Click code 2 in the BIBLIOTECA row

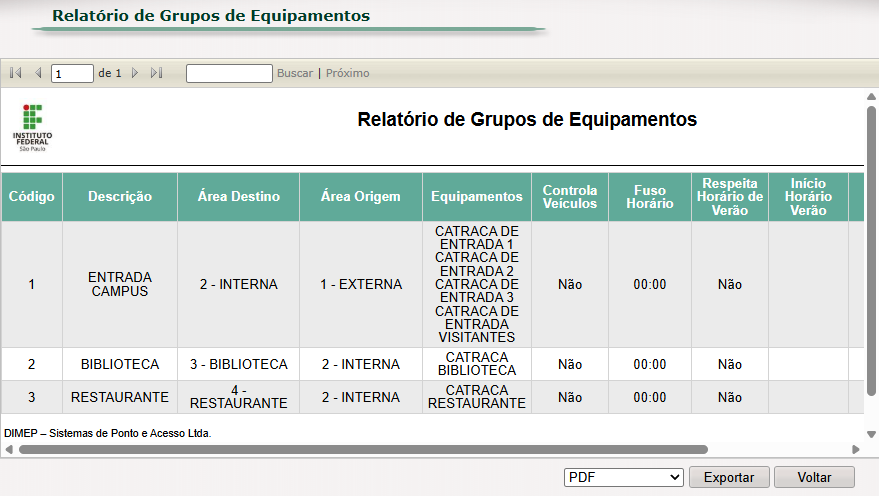(31, 364)
